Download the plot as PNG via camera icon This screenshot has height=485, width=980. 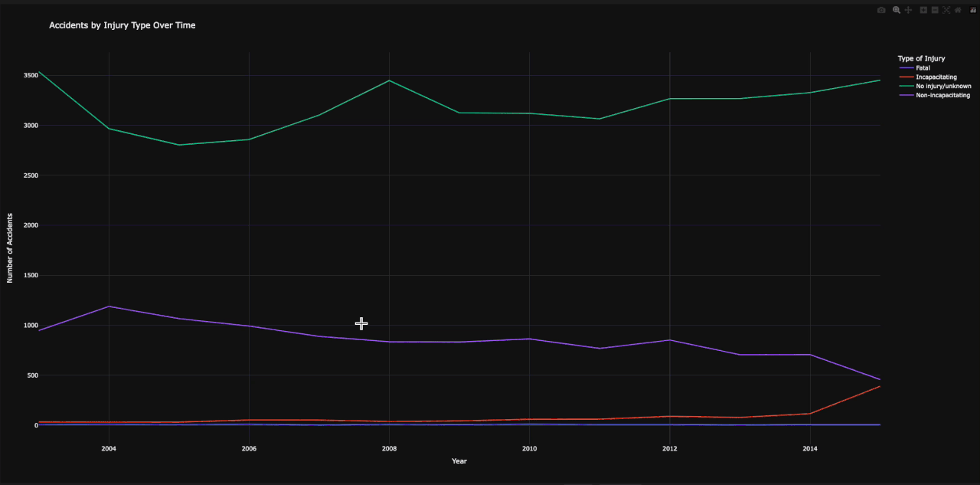pyautogui.click(x=881, y=10)
